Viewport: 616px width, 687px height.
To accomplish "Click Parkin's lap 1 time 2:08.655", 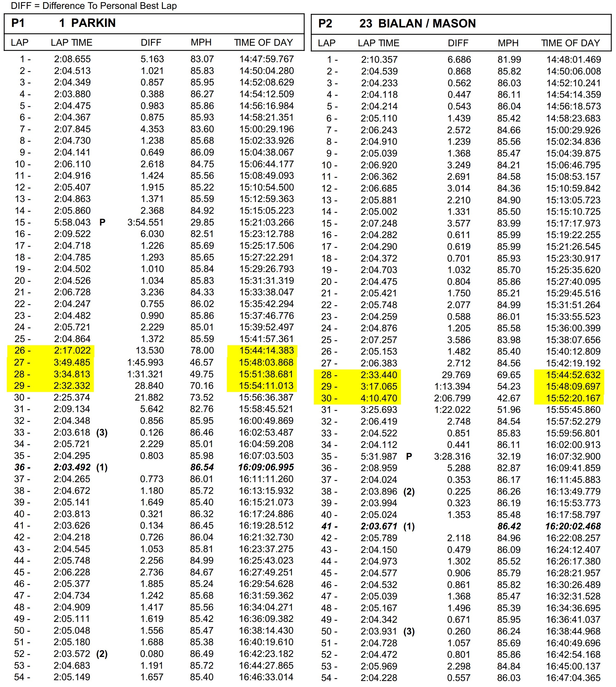I will click(x=72, y=59).
